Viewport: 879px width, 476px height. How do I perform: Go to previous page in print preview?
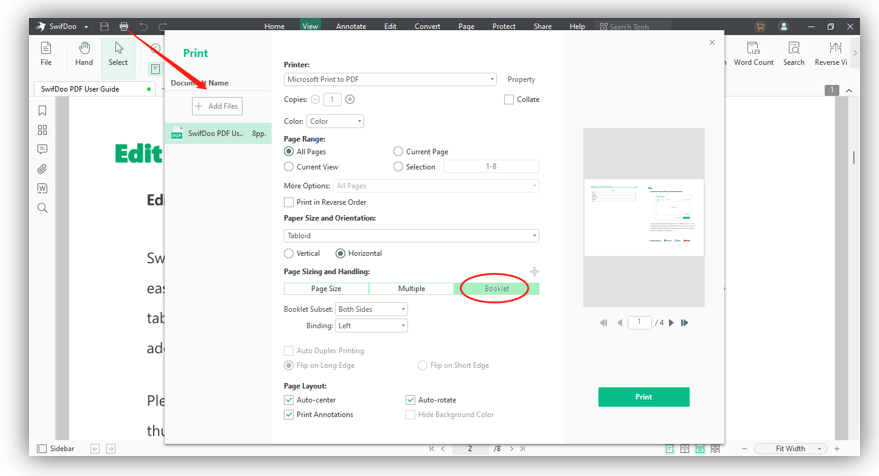click(619, 323)
